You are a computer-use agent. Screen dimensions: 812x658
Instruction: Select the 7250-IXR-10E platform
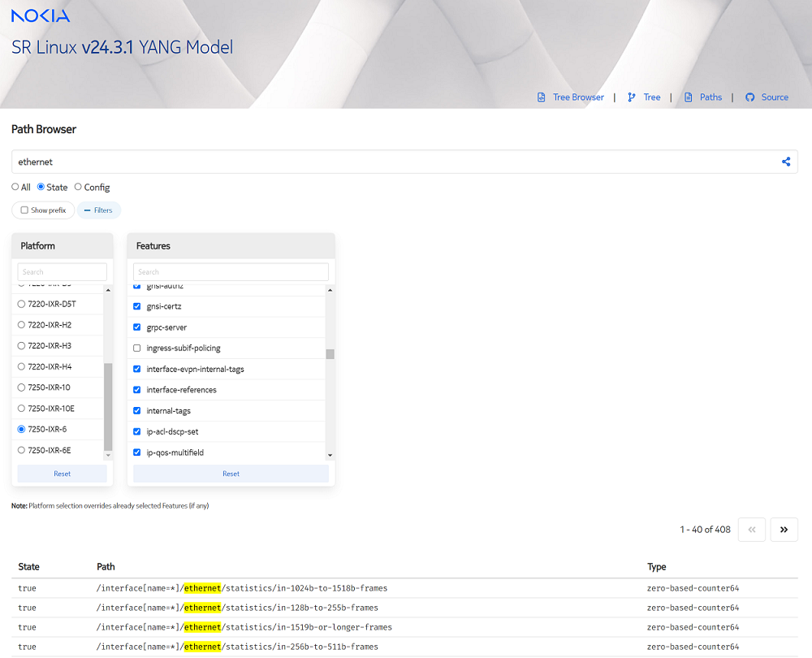tap(21, 409)
